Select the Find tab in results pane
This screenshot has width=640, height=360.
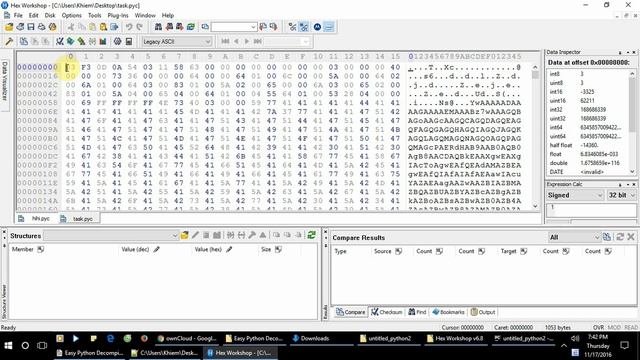click(417, 312)
